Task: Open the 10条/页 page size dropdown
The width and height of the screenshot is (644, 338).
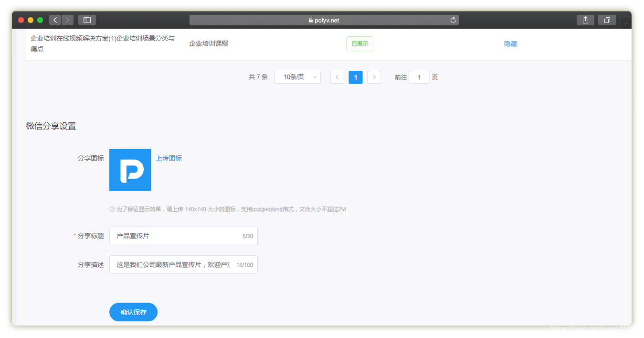Action: [297, 77]
